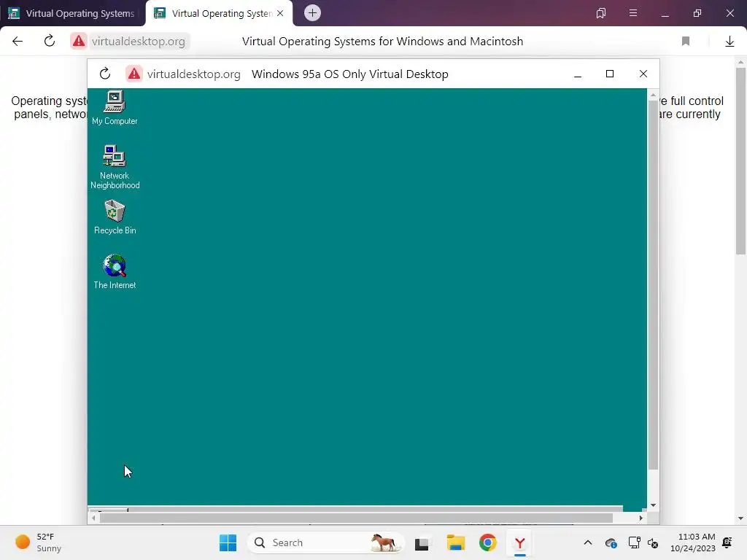Click red warning icon in popup address bar
Image resolution: width=747 pixels, height=560 pixels.
click(134, 74)
